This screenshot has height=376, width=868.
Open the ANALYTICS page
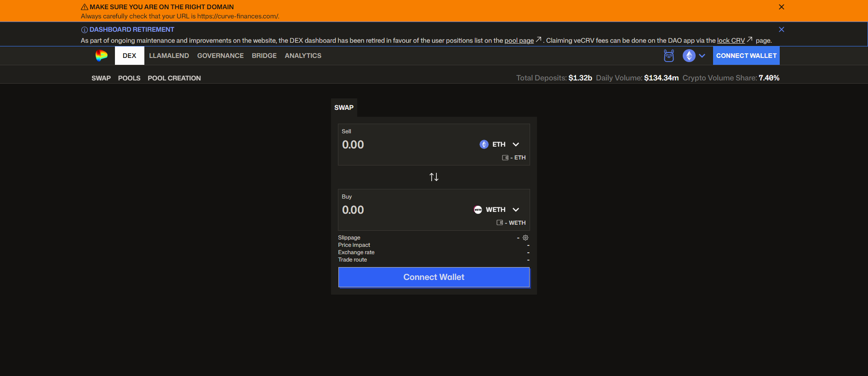point(303,56)
